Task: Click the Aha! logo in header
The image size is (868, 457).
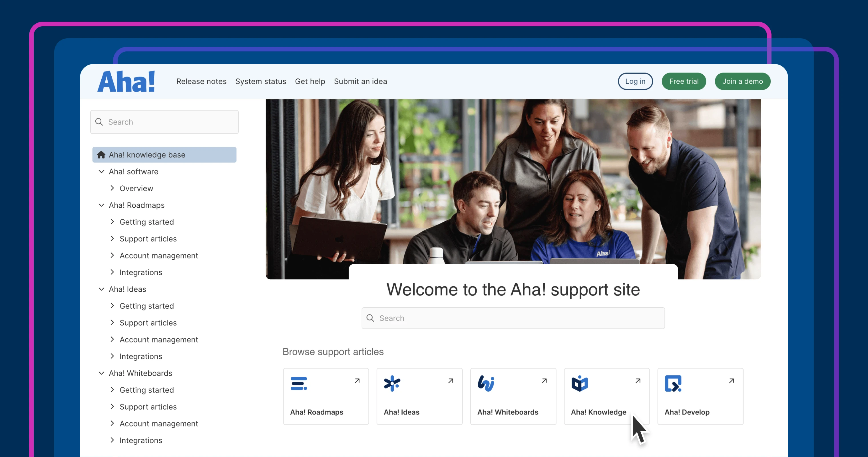Action: 126,81
